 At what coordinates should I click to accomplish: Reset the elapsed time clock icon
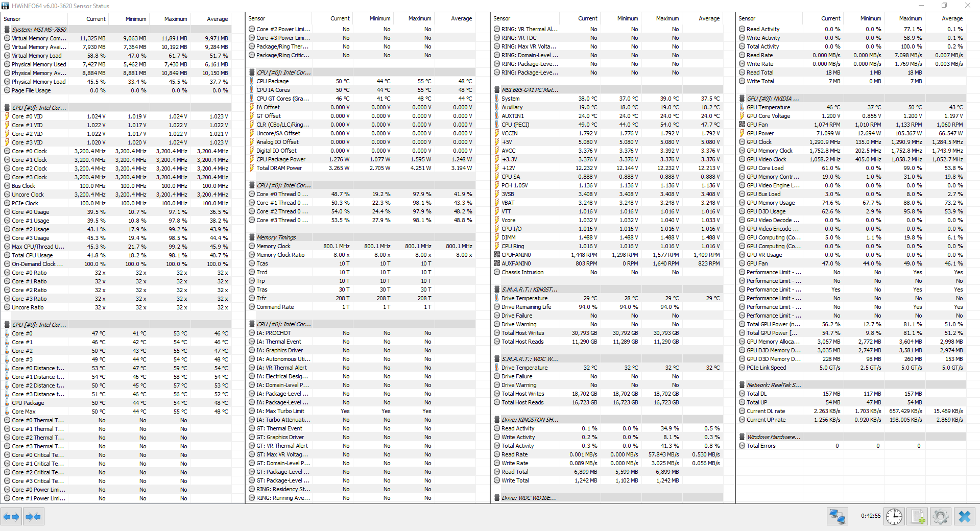tap(894, 517)
